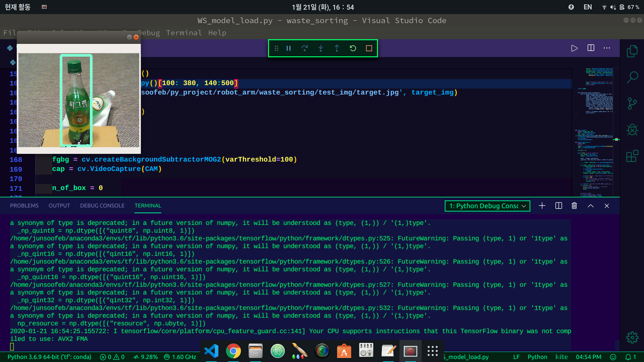
Task: Change language mode from Python
Action: click(537, 357)
